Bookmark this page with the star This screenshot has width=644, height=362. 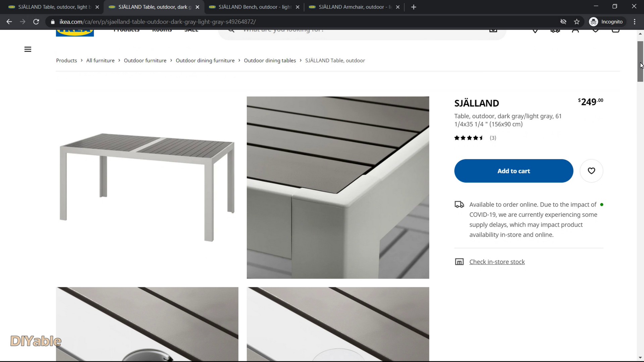[x=577, y=22]
